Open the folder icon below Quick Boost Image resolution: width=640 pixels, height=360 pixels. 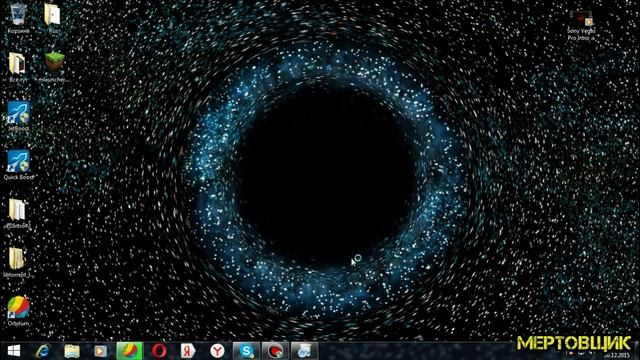17,213
